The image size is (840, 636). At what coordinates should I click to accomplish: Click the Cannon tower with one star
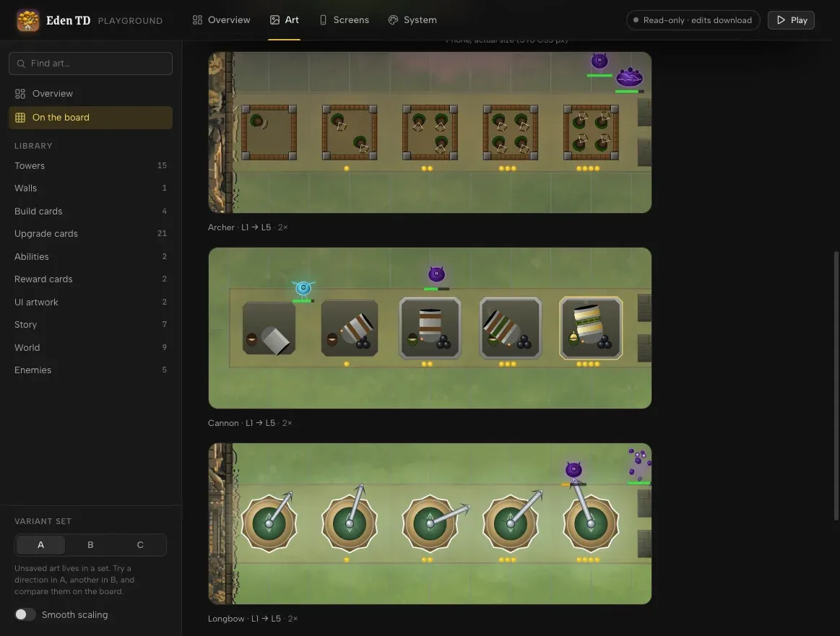click(350, 328)
